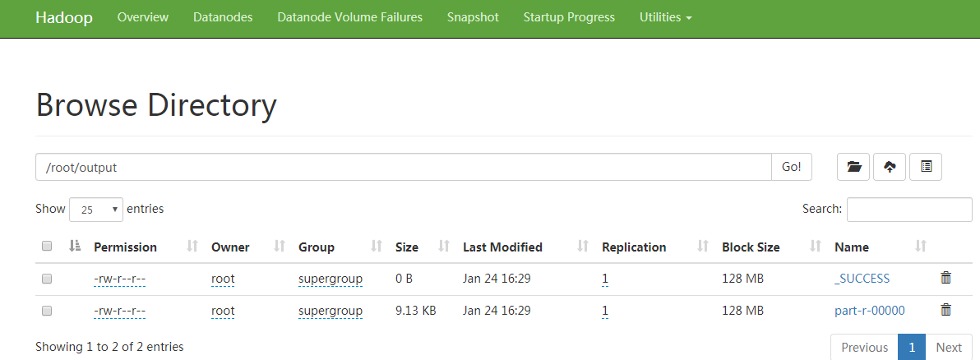
Task: Click the create directory folder icon
Action: (853, 167)
